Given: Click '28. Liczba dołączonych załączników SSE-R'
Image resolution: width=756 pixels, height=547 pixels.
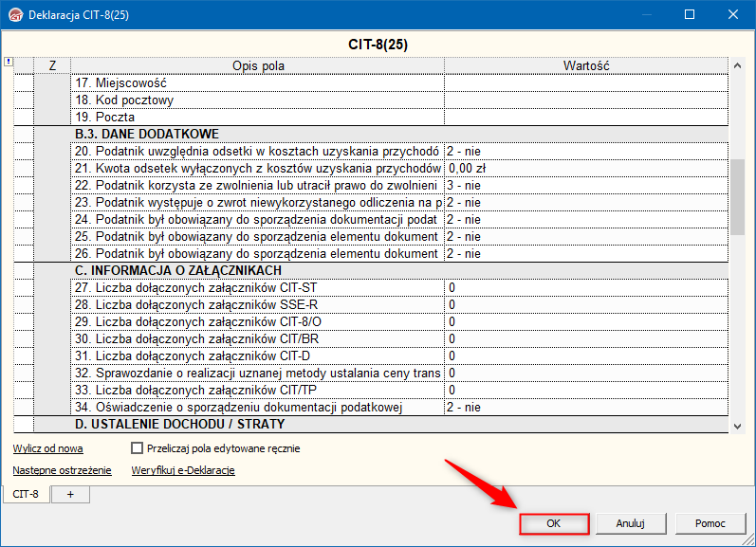Looking at the screenshot, I should (257, 304).
